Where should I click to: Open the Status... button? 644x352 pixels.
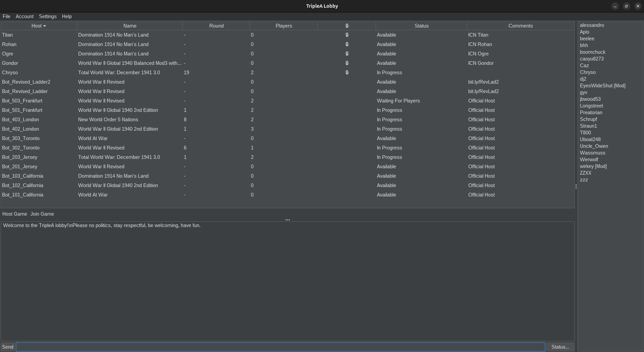click(x=560, y=347)
